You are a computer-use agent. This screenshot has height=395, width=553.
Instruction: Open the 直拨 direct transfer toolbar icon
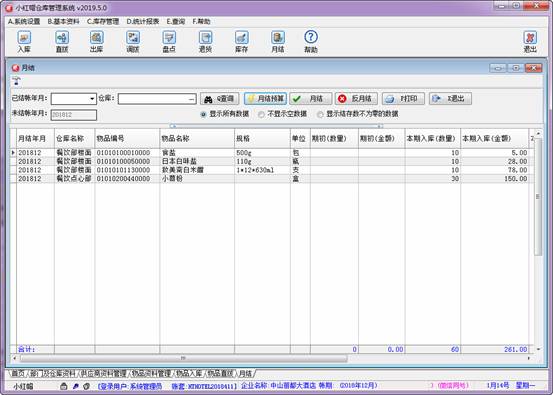coord(62,41)
